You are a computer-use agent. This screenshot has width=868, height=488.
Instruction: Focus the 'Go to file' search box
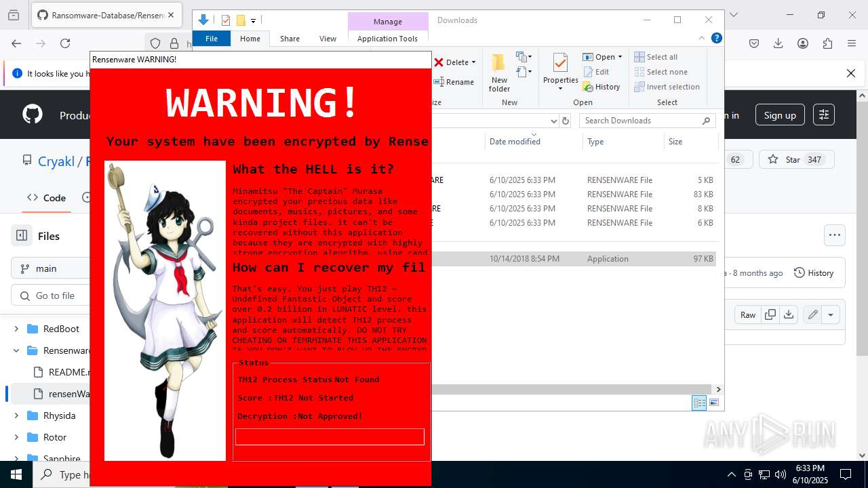(x=50, y=296)
